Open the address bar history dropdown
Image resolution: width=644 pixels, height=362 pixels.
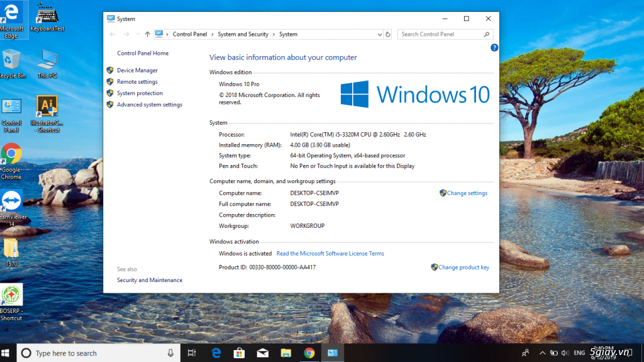(379, 35)
